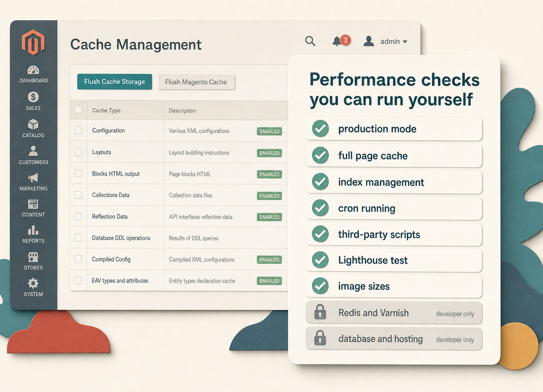The height and width of the screenshot is (392, 543).
Task: Click the Compiled Config row label
Action: (111, 259)
